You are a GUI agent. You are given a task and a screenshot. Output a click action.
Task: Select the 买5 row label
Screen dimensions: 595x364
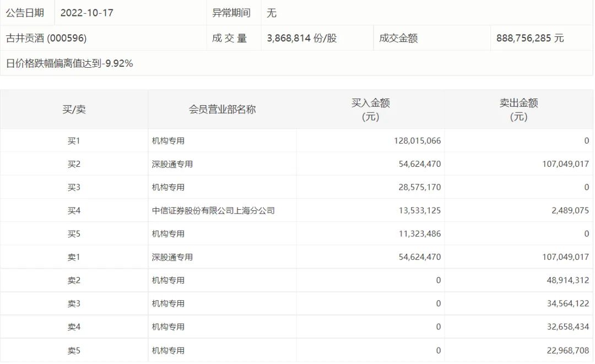click(74, 234)
